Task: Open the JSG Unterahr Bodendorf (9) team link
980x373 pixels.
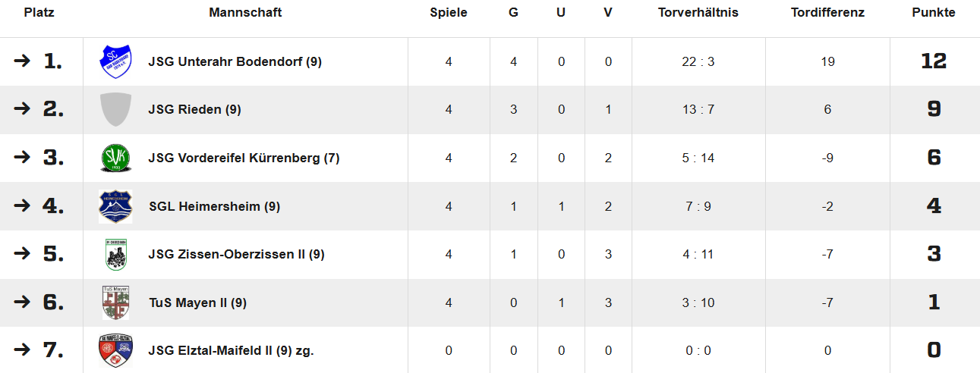Action: tap(235, 61)
